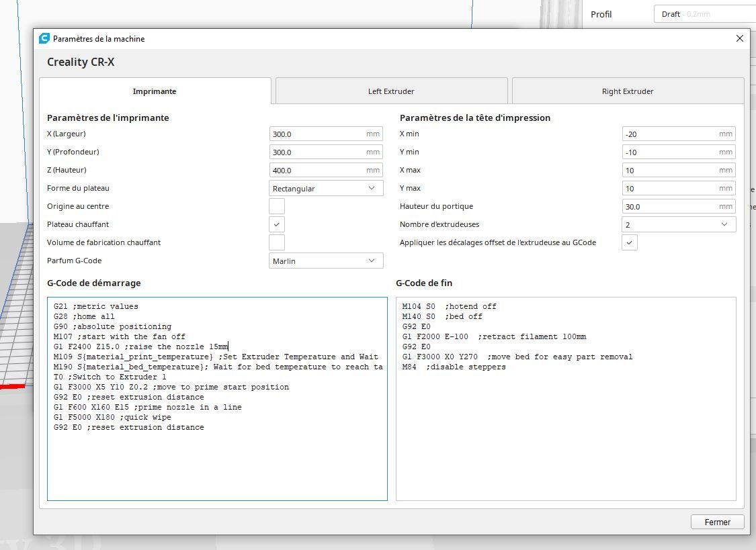Close the Paramètres de la machine dialog
This screenshot has height=550, width=756.
click(x=740, y=38)
